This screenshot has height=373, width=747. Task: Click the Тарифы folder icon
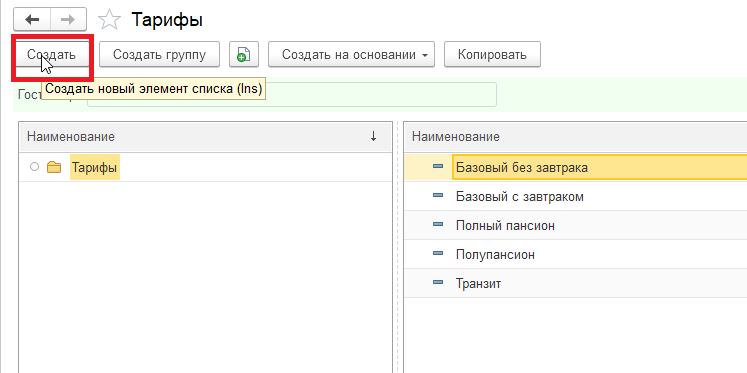pyautogui.click(x=54, y=167)
